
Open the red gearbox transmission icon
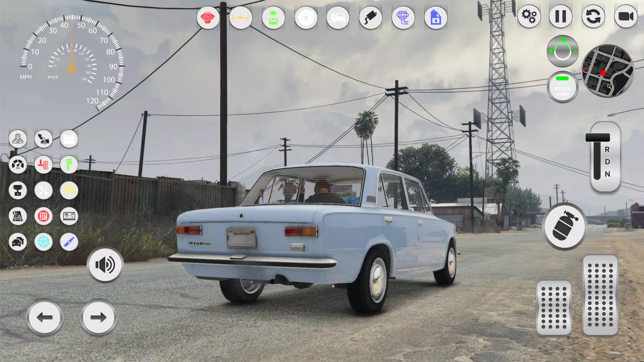point(44,216)
